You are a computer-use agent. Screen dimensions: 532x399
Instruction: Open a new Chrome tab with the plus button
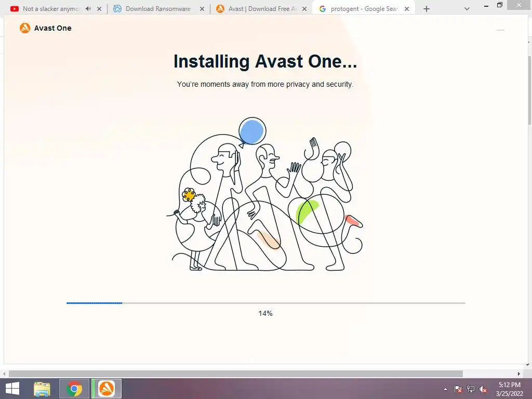point(427,9)
